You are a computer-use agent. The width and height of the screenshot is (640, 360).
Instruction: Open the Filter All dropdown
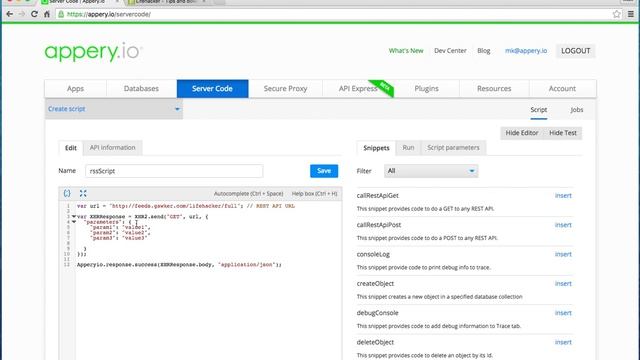(431, 171)
